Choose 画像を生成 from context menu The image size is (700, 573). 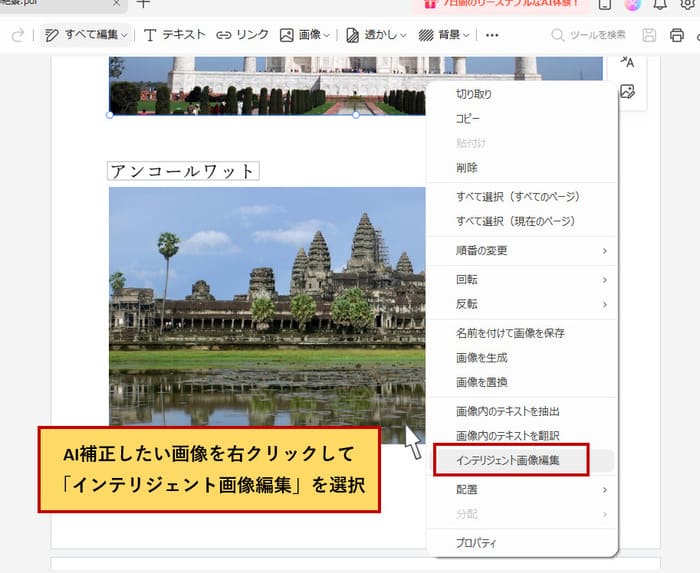coord(522,358)
